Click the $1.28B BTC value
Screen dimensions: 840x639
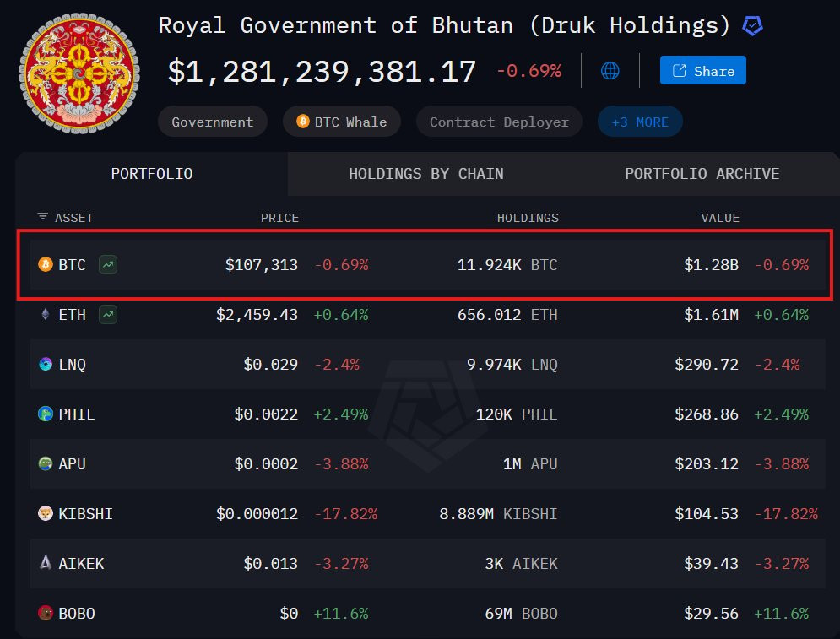click(x=712, y=264)
